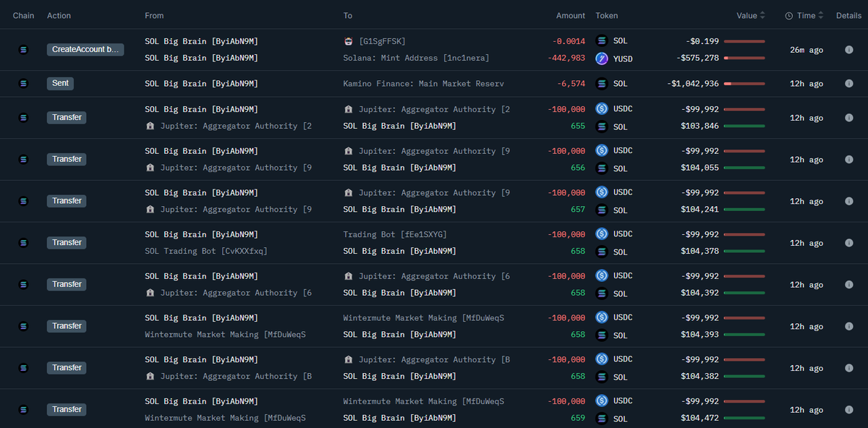Click details info icon for the $104,393 transfer
The image size is (868, 428).
point(849,326)
